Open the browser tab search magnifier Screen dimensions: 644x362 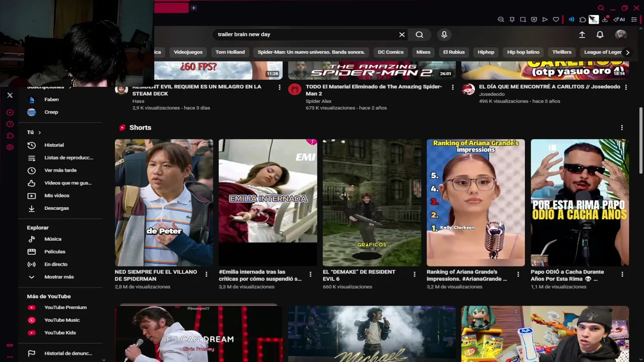point(601,8)
